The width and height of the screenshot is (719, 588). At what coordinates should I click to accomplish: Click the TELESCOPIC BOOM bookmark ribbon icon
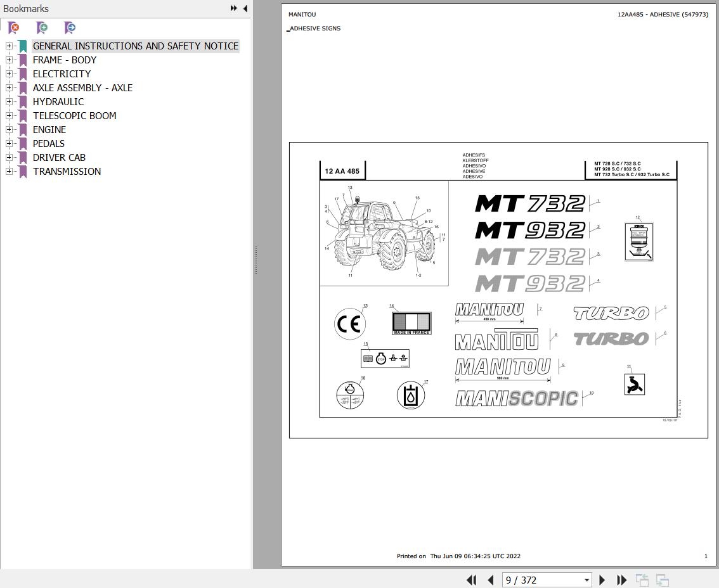[x=22, y=116]
